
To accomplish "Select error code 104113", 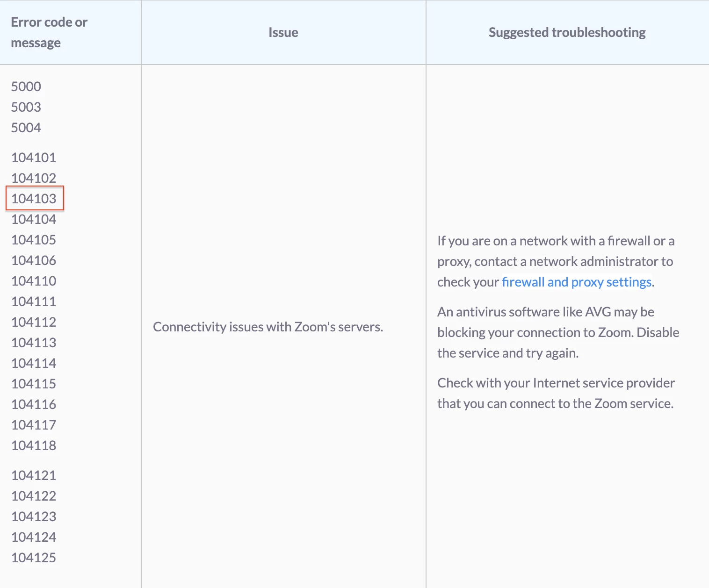I will pyautogui.click(x=34, y=343).
